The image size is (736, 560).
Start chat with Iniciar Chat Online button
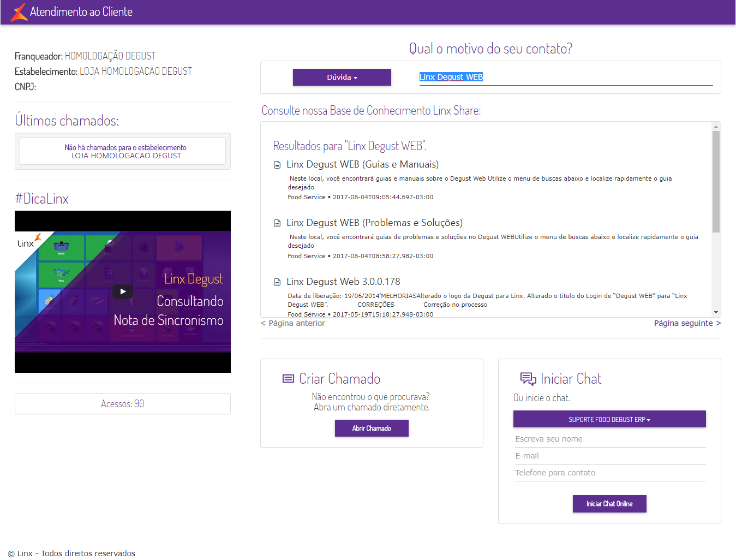pyautogui.click(x=609, y=504)
